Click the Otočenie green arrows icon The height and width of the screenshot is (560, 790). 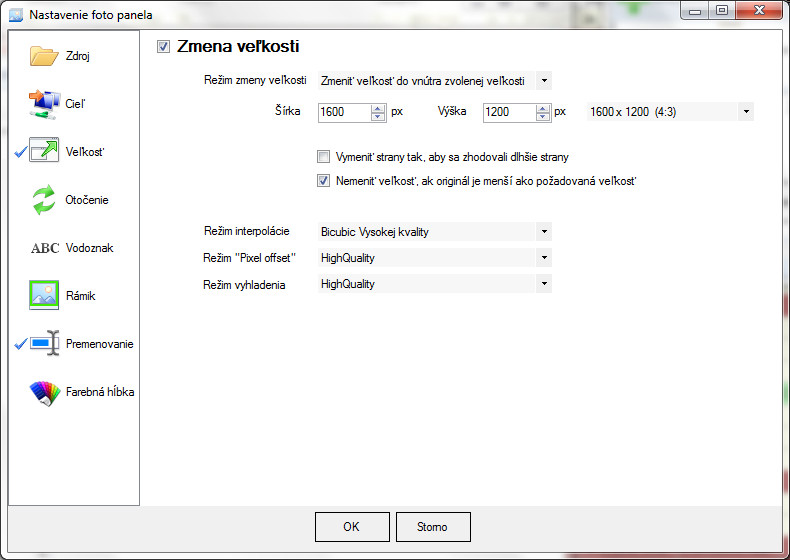point(44,200)
